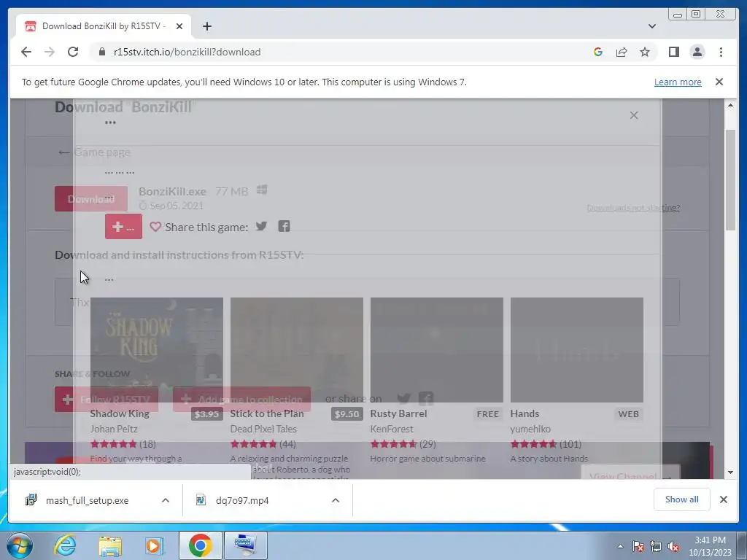Expand options for dq7o97.mp4 download
Viewport: 747px width, 560px height.
pos(336,500)
